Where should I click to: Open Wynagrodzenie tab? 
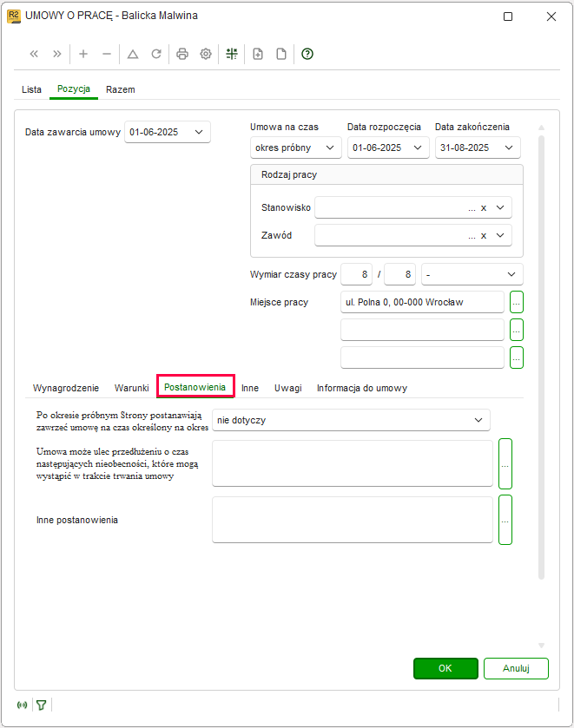66,388
